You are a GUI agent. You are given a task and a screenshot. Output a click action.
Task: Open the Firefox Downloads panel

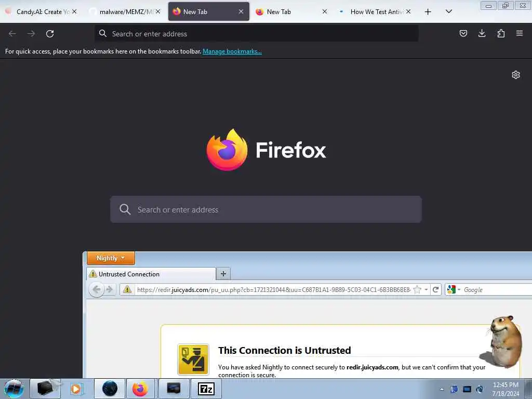click(482, 33)
